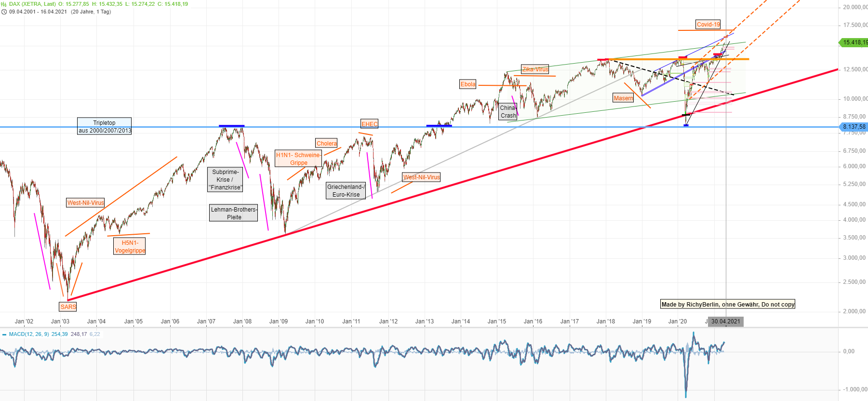Click the 30.04.2021 crosshair date marker
Image resolution: width=868 pixels, height=401 pixels.
725,321
